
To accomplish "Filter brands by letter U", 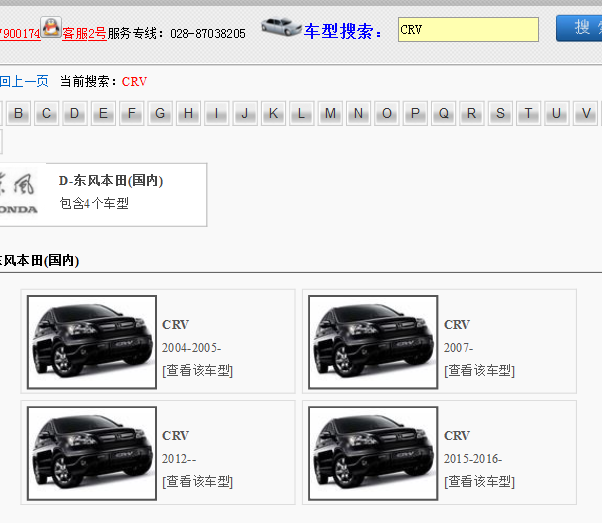I will click(557, 113).
